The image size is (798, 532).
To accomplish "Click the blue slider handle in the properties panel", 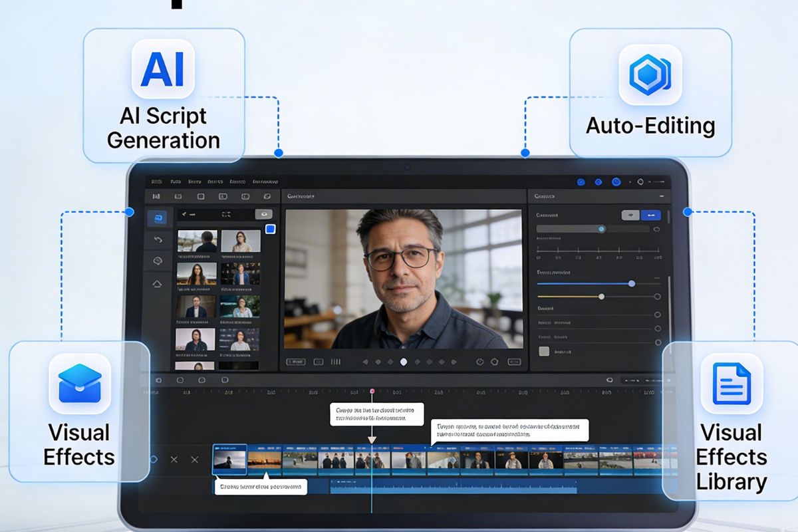I will click(601, 229).
